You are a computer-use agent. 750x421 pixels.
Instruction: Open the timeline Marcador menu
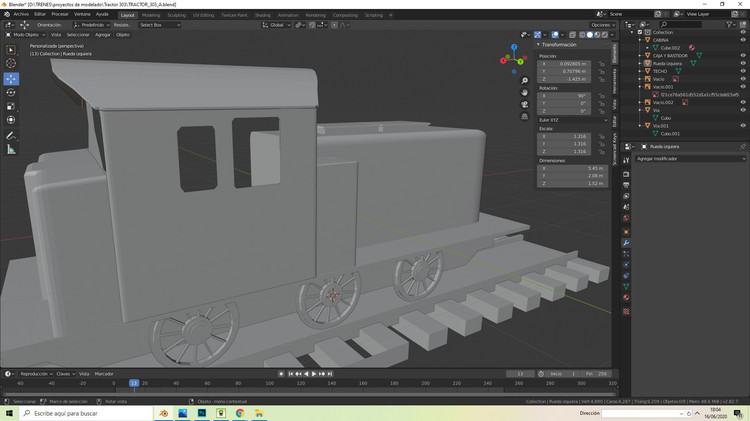104,374
